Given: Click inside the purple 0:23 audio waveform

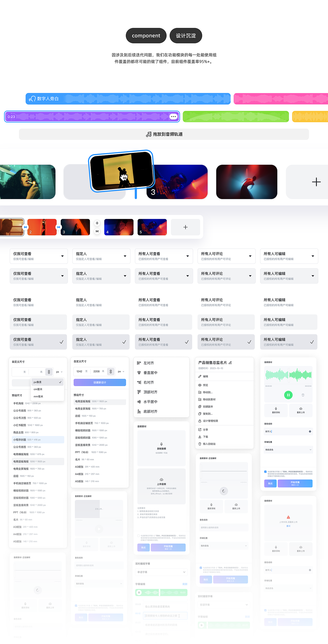Looking at the screenshot, I should (92, 117).
